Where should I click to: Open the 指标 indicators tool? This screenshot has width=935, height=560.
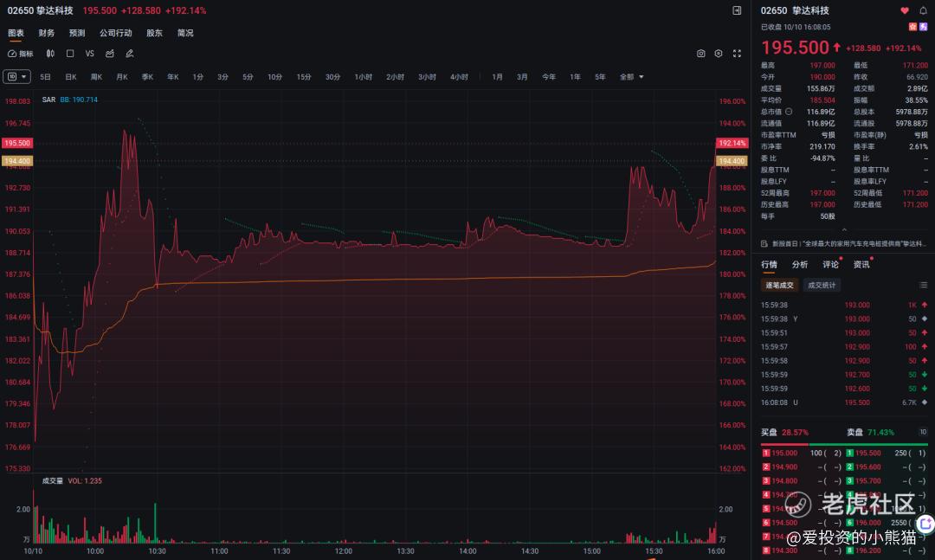pos(20,54)
